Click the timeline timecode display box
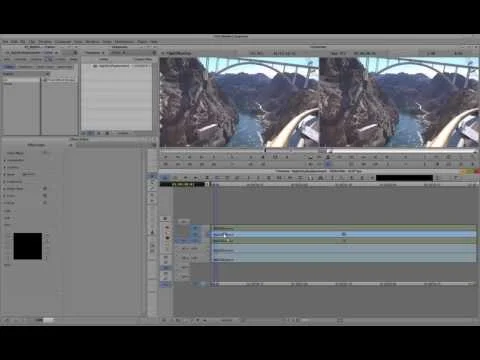480x360 pixels. [x=182, y=184]
